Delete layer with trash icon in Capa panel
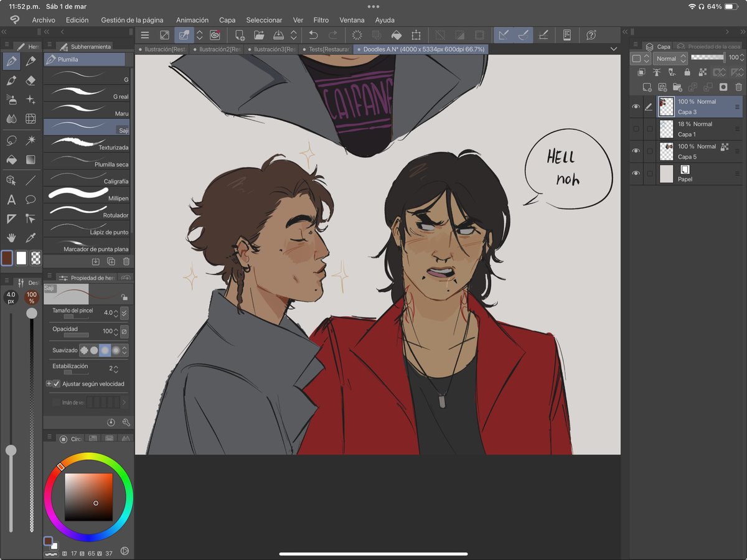This screenshot has width=747, height=560. click(x=738, y=87)
